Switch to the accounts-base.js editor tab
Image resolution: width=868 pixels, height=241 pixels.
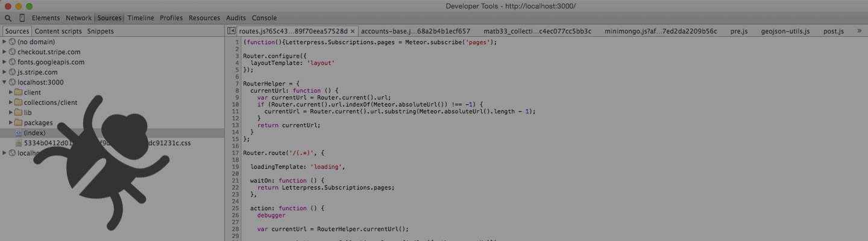[x=415, y=31]
